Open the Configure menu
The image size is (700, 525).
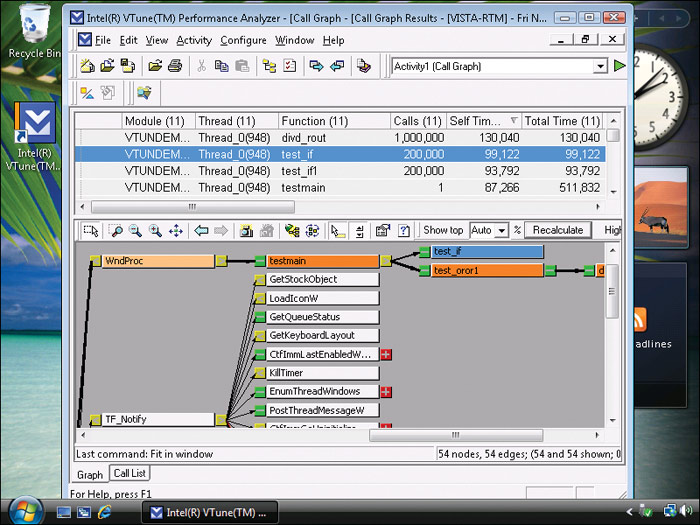pyautogui.click(x=243, y=40)
